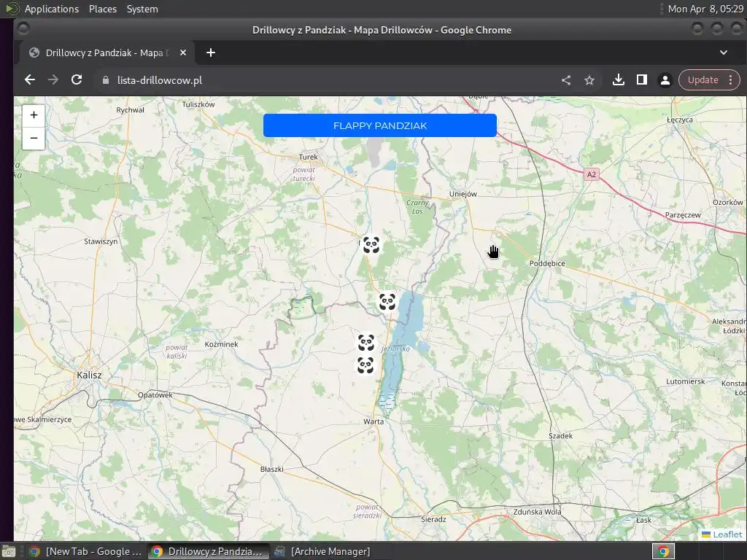Click the Poddębice town label
Viewport: 747px width, 560px height.
(547, 263)
